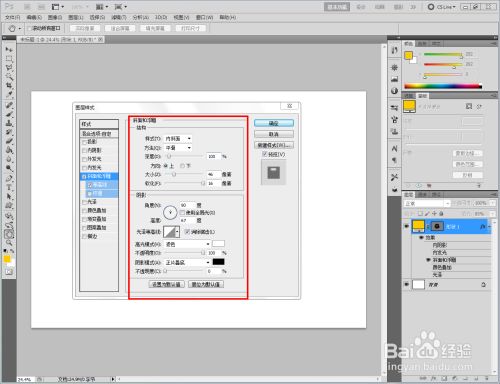Toggle the Use Global Light checkbox
Viewport: 500px width, 384px height.
[x=182, y=213]
